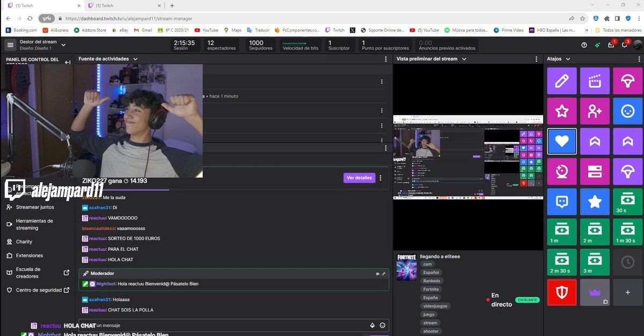The image size is (644, 336).
Task: Click the Rankeds stream tag
Action: coord(431,281)
